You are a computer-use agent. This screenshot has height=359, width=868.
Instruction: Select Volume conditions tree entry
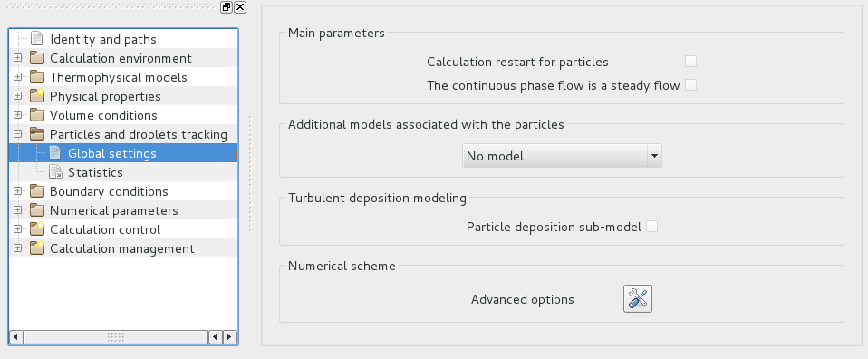[103, 115]
